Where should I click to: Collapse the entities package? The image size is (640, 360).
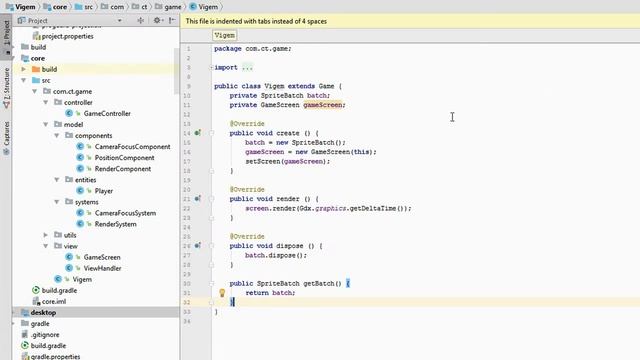(57, 180)
